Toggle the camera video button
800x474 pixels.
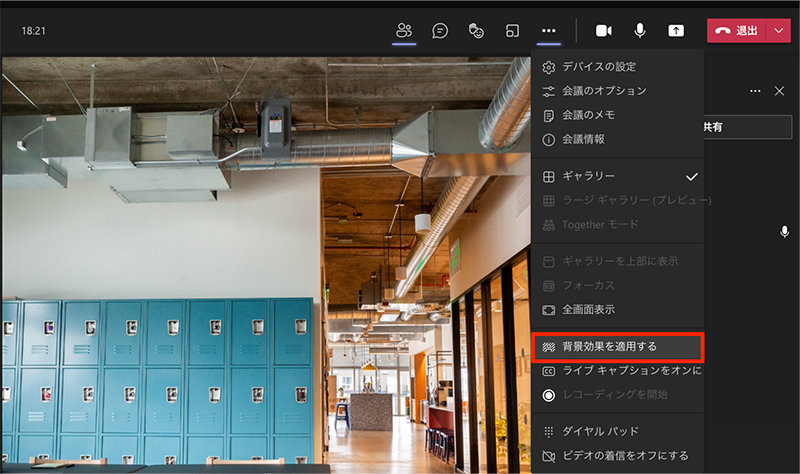click(604, 31)
